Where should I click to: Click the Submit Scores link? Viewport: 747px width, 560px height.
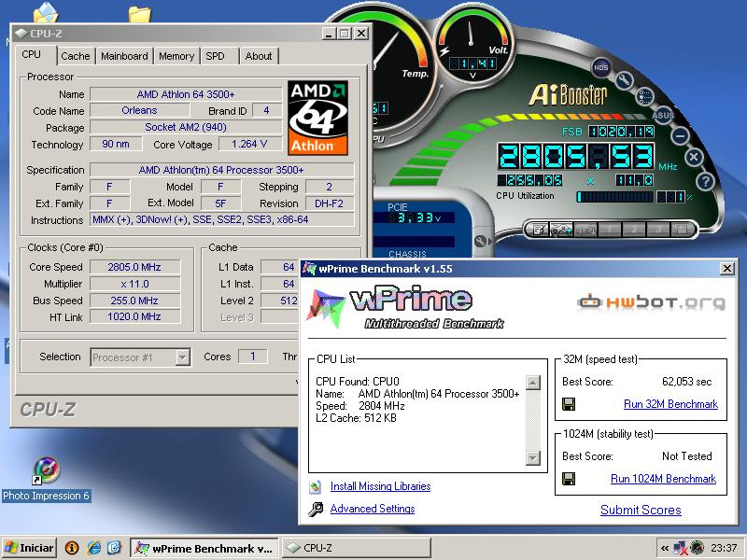pyautogui.click(x=641, y=510)
